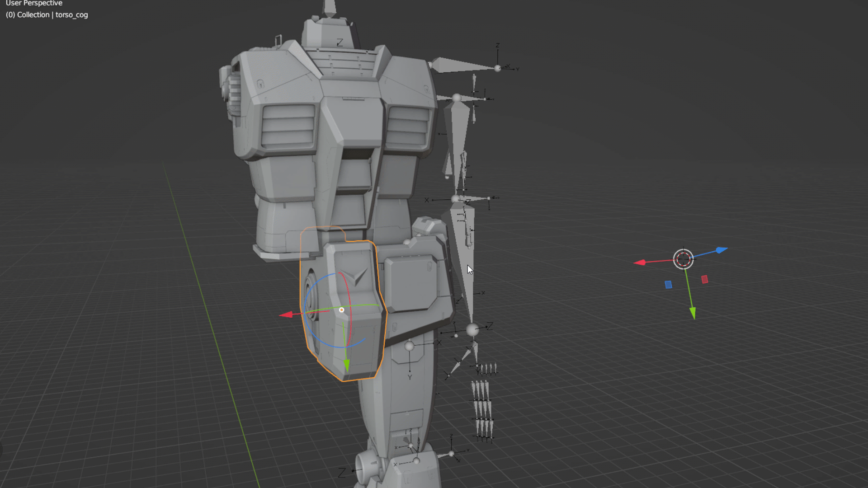Click white origin dot of the waist armor gizmo

[x=342, y=310]
